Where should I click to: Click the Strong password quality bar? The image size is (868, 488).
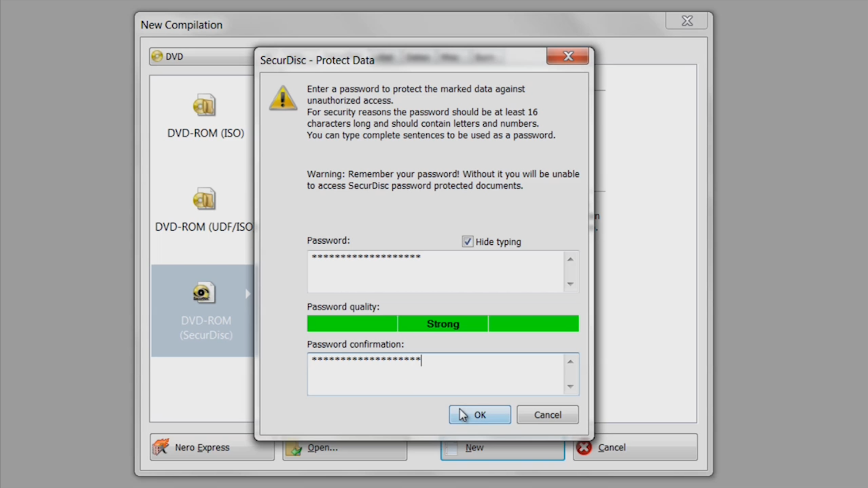tap(443, 324)
